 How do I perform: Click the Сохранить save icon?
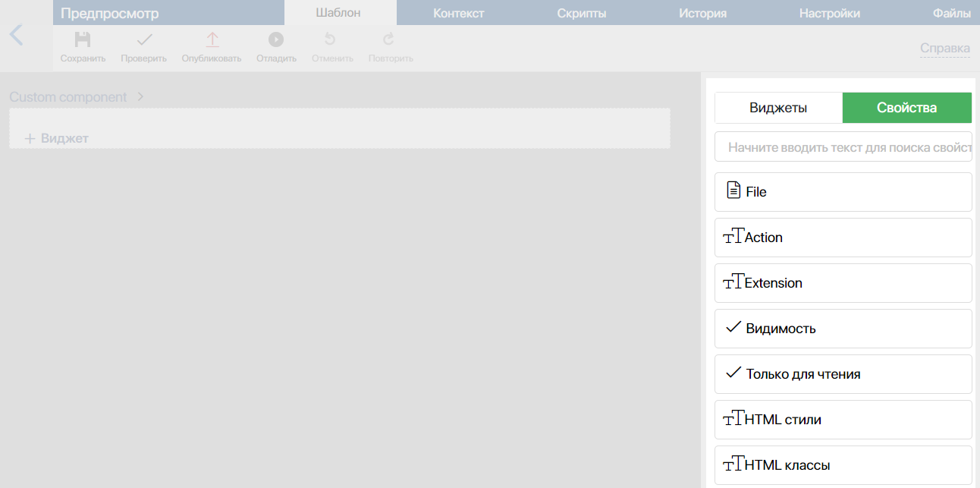(83, 39)
